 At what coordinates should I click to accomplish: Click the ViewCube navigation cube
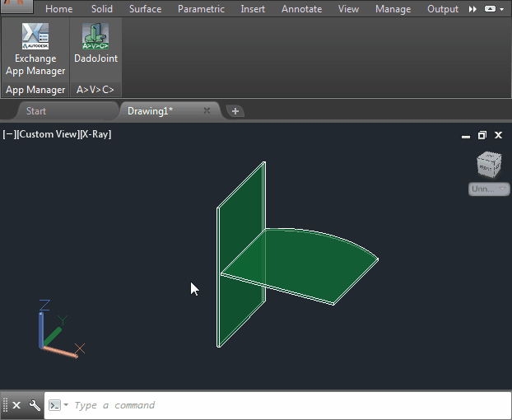pyautogui.click(x=489, y=165)
